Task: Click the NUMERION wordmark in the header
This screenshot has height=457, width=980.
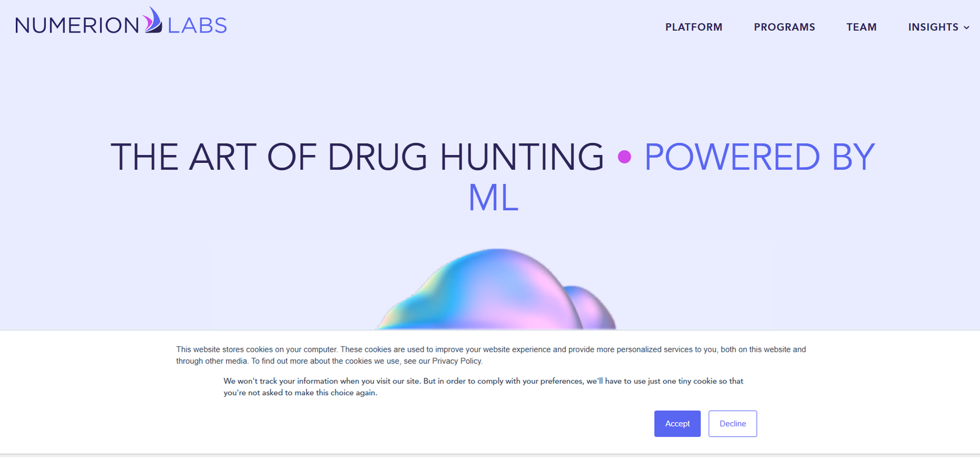Action: click(x=77, y=26)
